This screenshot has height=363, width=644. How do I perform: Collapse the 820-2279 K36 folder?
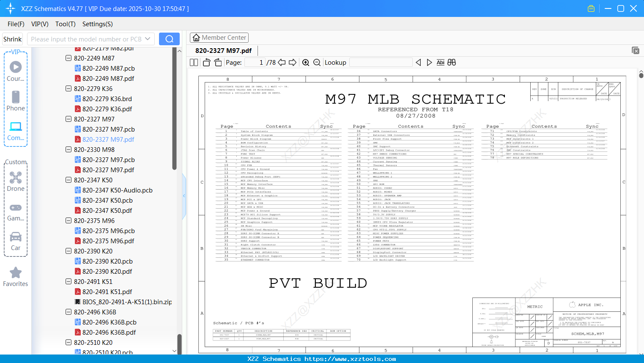[69, 89]
